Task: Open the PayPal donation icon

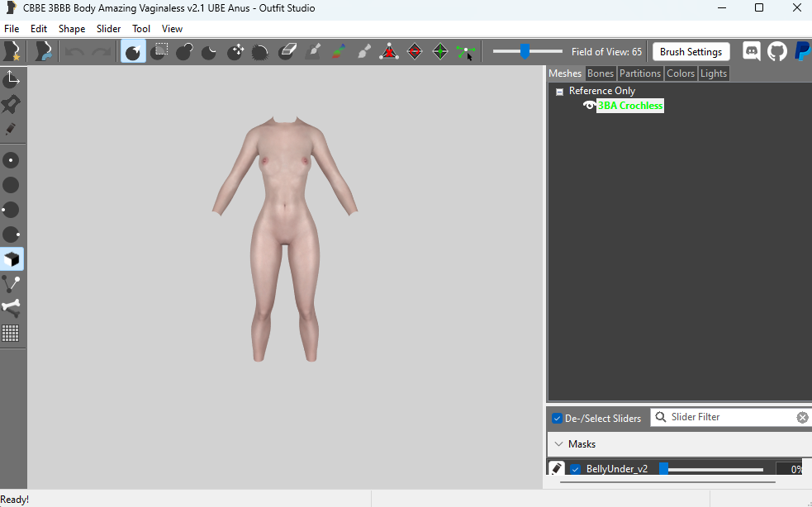Action: pyautogui.click(x=802, y=51)
